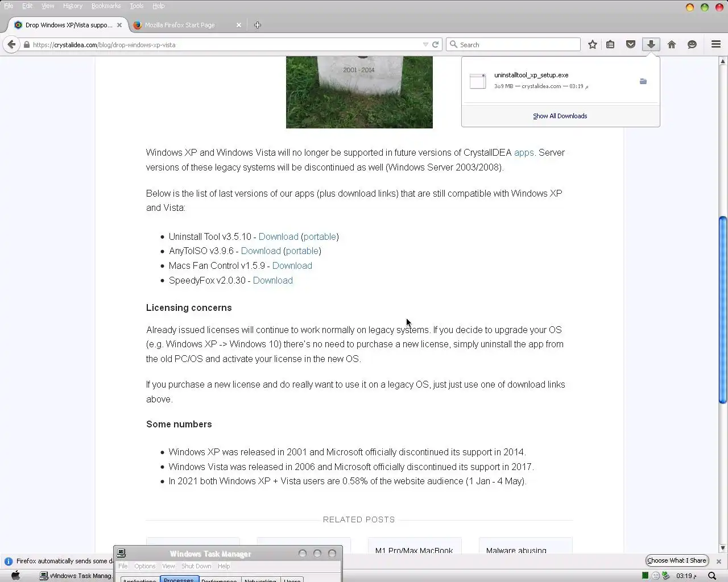Click portable link for AnyToISO
Image resolution: width=728 pixels, height=582 pixels.
302,251
